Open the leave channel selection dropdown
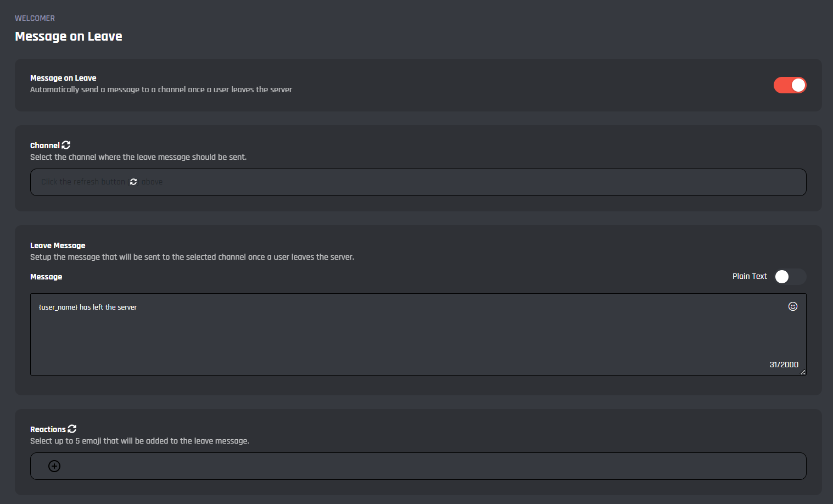833x504 pixels. point(417,182)
